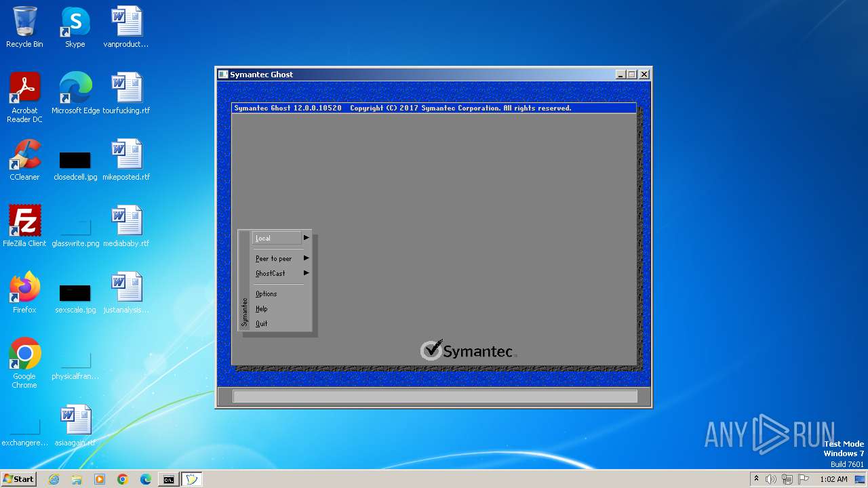
Task: Open the GhostCast menu
Action: [x=270, y=273]
